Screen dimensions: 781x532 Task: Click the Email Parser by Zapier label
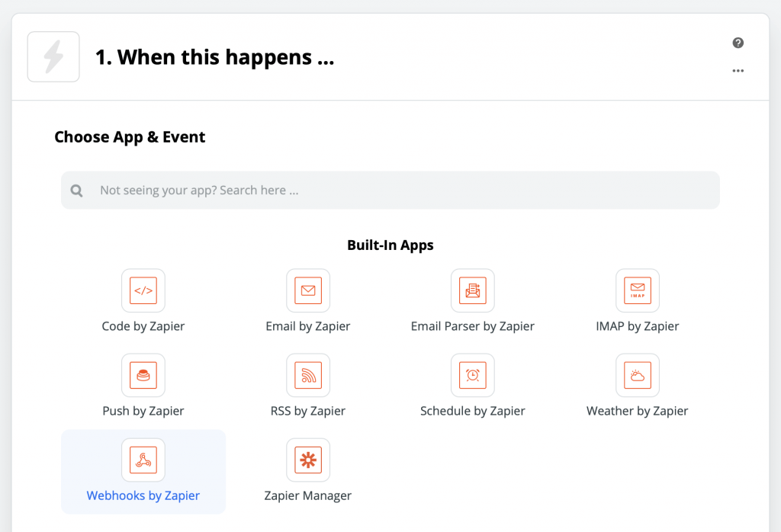(x=473, y=326)
